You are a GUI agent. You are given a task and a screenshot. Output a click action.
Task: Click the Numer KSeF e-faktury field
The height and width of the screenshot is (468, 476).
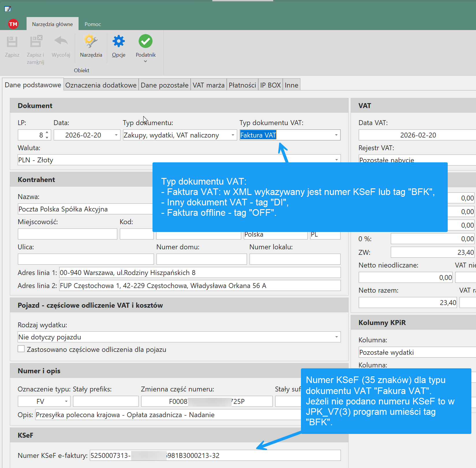click(215, 456)
